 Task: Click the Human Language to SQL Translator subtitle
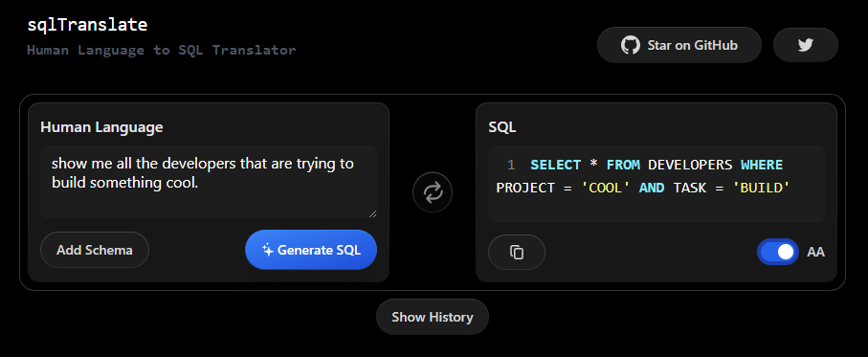coord(162,51)
